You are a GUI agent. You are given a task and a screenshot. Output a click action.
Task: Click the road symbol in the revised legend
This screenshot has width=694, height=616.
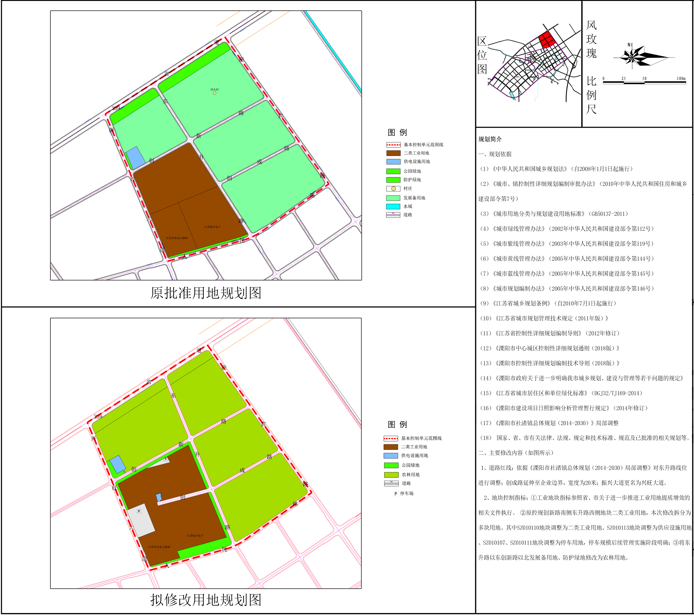coord(391,484)
